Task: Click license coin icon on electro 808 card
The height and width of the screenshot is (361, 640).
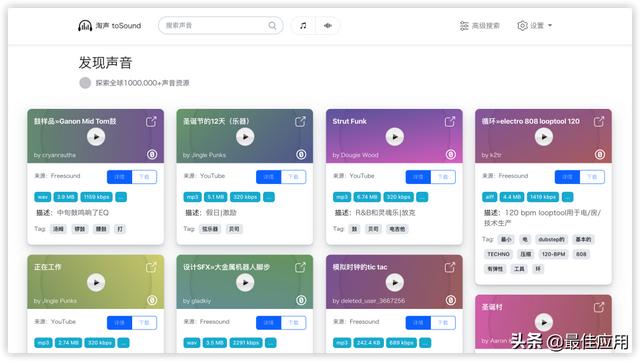Action: tap(600, 154)
